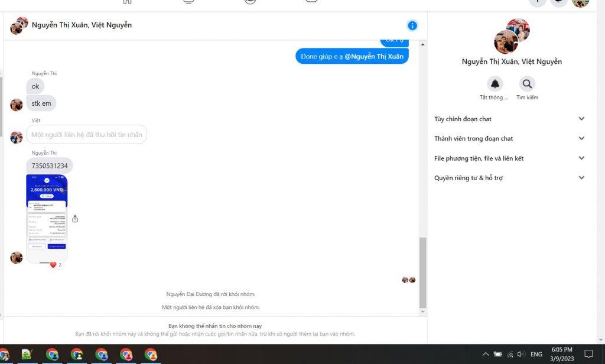Click the header title 'Nguyễn Thị Xuân, Việt Nguyễn'
The width and height of the screenshot is (605, 364).
coord(82,25)
